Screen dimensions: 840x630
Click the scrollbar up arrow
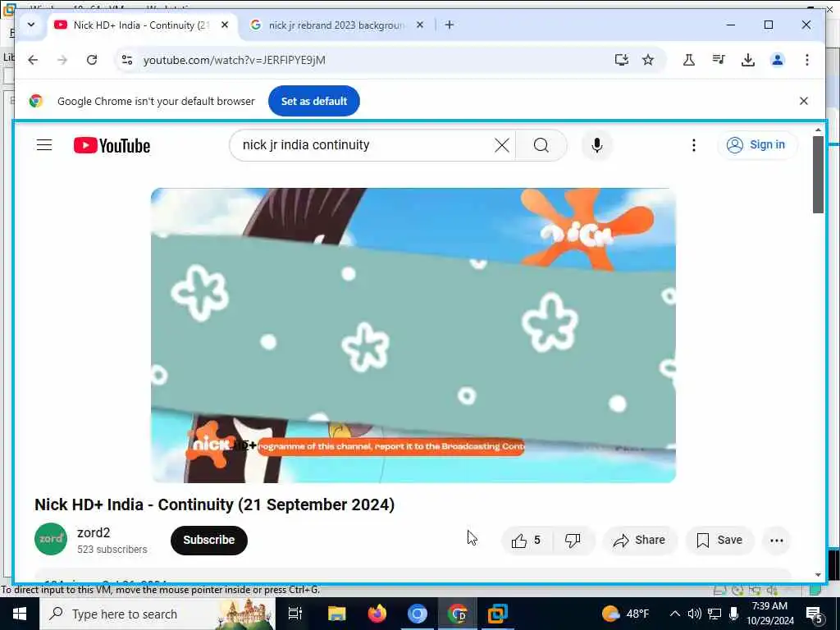[818, 130]
